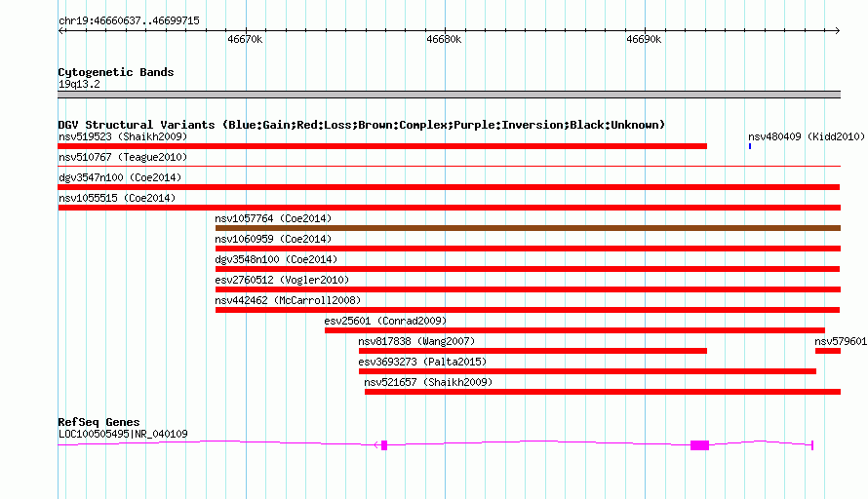Viewport: 868px width, 499px height.
Task: Click the chr19:46660637..46699715 coordinates text
Action: pos(129,21)
